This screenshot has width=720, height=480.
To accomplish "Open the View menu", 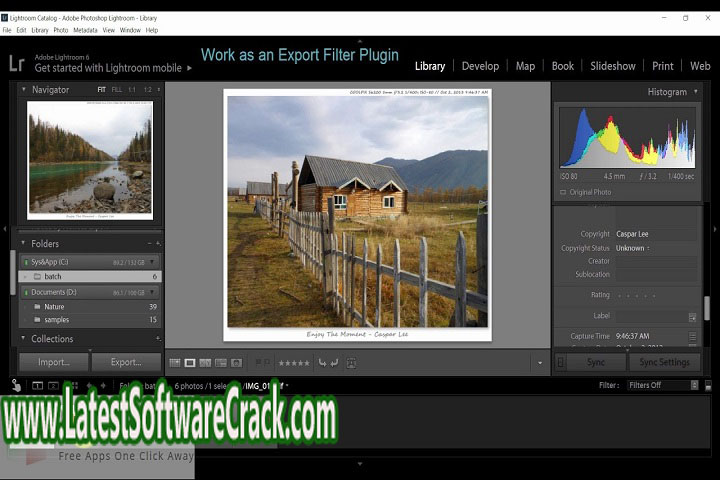I will coord(109,30).
